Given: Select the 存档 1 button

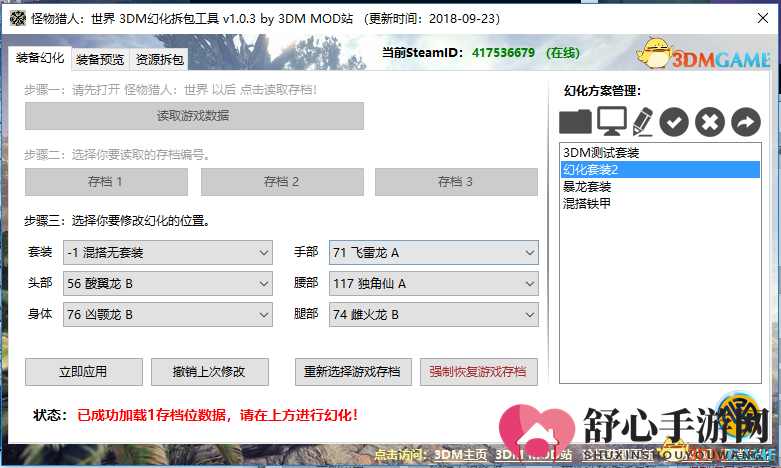Looking at the screenshot, I should pos(106,182).
